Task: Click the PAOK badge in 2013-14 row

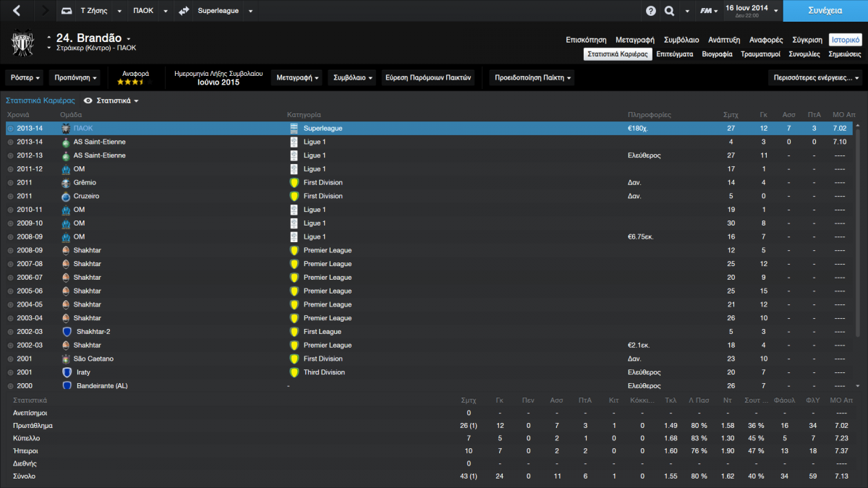Action: point(66,128)
